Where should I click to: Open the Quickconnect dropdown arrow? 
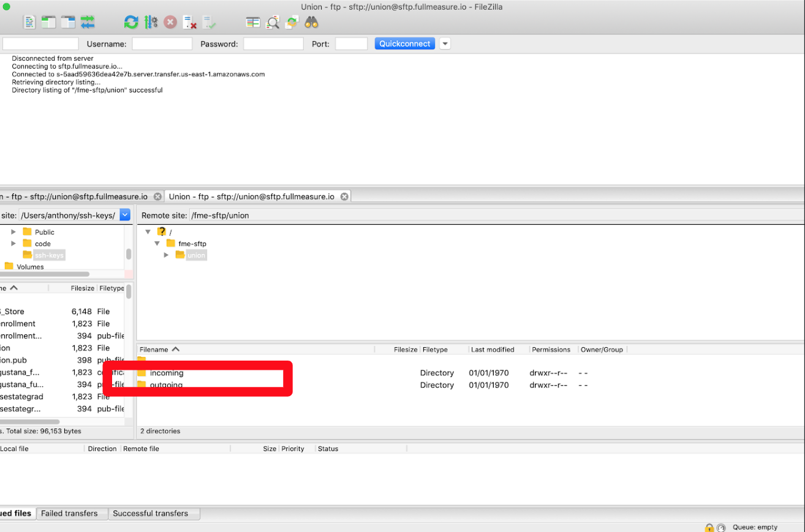pos(444,43)
